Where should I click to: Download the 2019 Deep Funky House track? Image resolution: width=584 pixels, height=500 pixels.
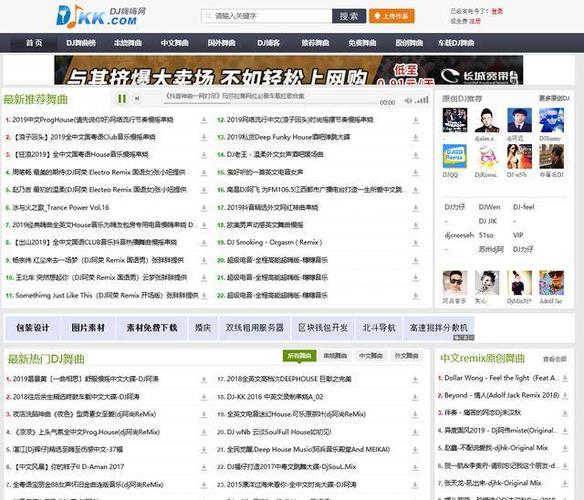pos(416,137)
